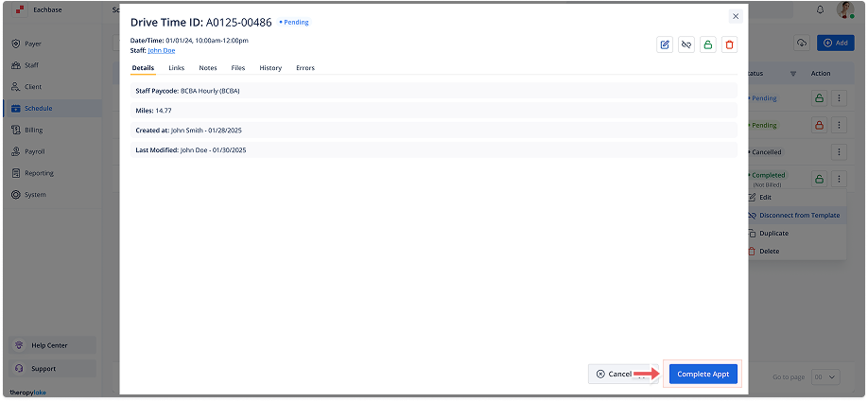The height and width of the screenshot is (402, 868).
Task: Open three-dot menu for second Pending row
Action: [840, 125]
